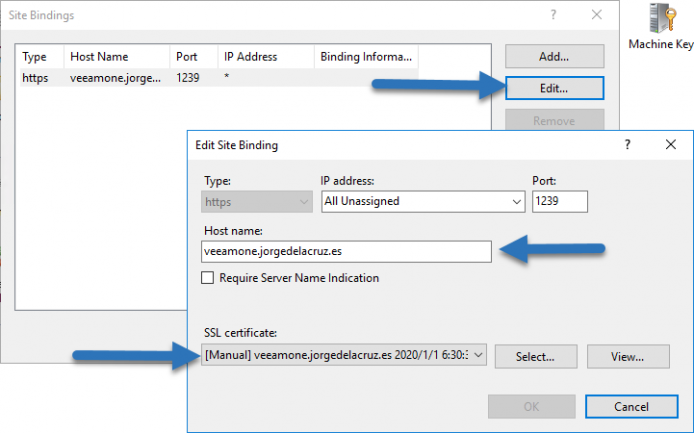The image size is (694, 433).
Task: Click the Binding Information column header
Action: [366, 57]
